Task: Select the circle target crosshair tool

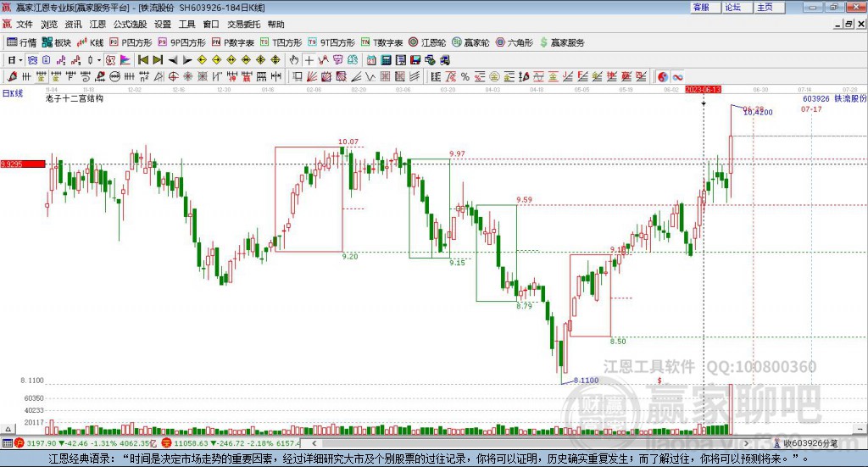Action: tap(173, 77)
